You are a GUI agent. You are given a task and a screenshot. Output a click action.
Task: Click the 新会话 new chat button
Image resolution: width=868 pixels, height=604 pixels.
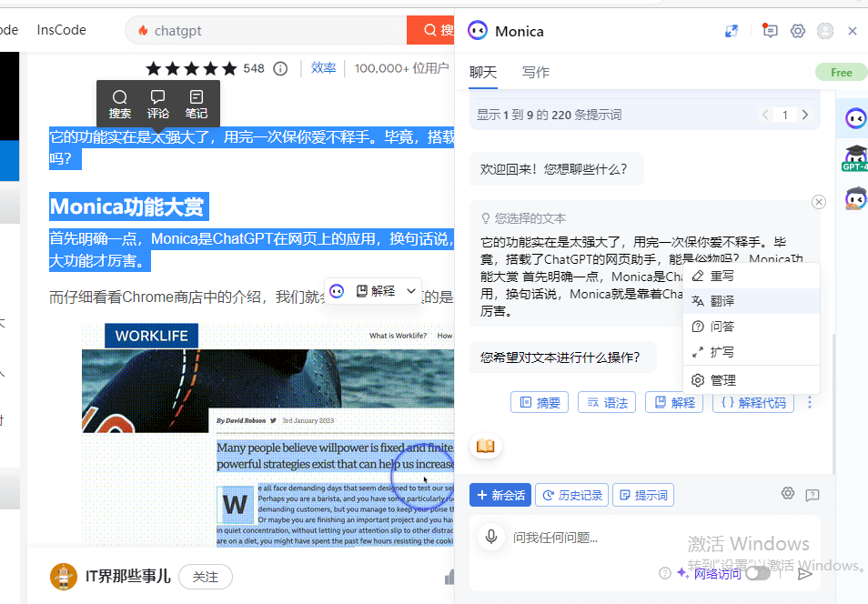[x=500, y=495]
